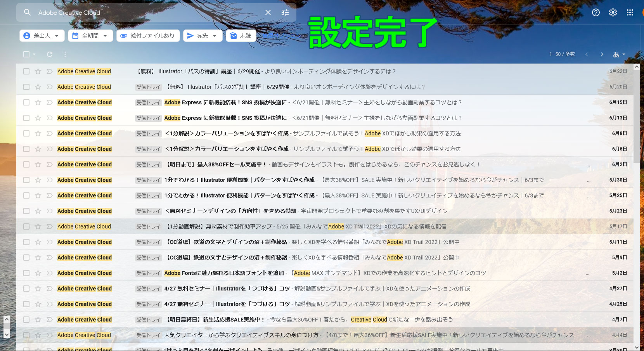The image size is (644, 351).
Task: Open the 全期間 date range dropdown
Action: (90, 36)
